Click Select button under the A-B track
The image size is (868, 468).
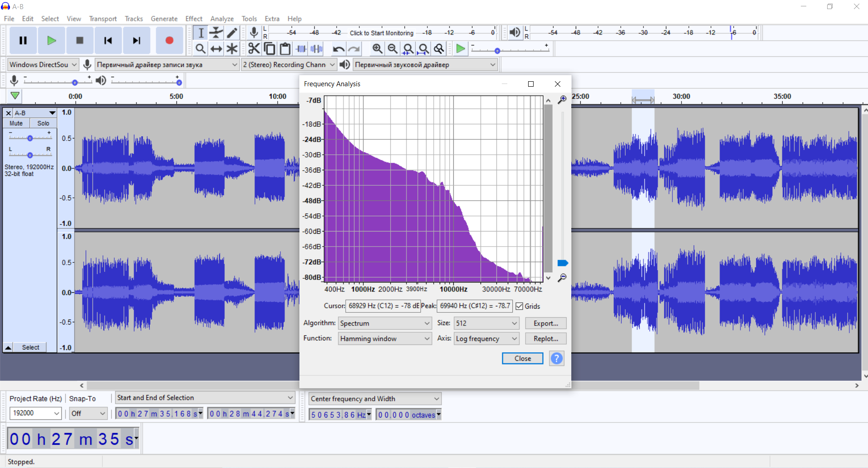click(x=30, y=348)
